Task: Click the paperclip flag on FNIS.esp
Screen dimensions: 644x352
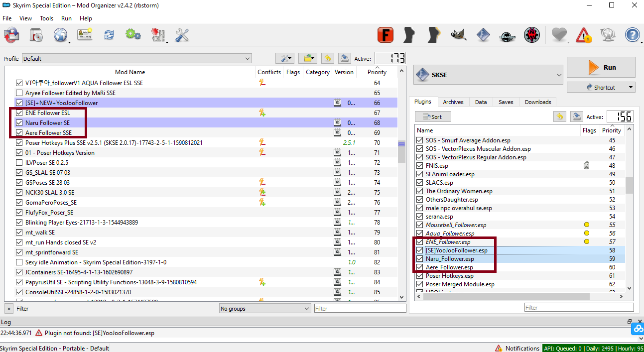Action: point(586,166)
